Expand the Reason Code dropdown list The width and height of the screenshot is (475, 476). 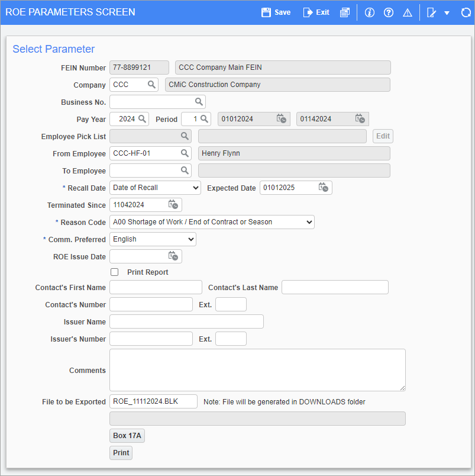point(309,221)
